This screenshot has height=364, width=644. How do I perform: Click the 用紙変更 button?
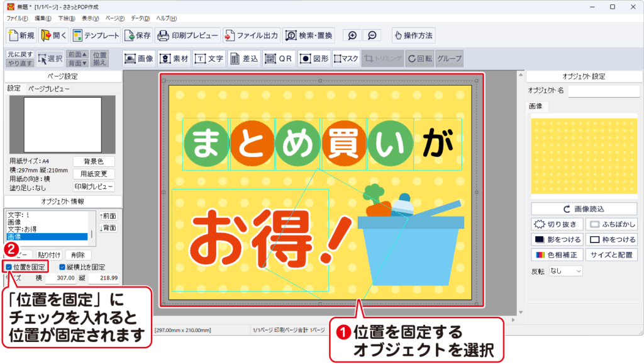(x=94, y=174)
